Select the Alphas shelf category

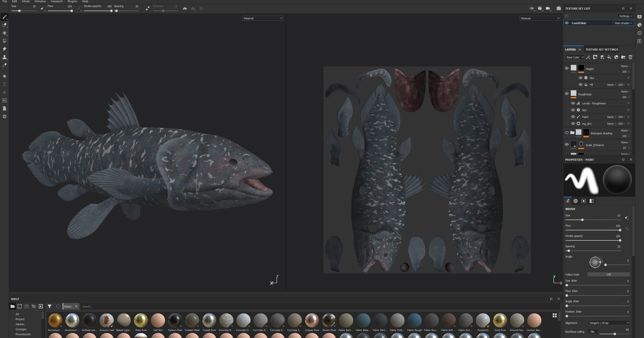20,324
